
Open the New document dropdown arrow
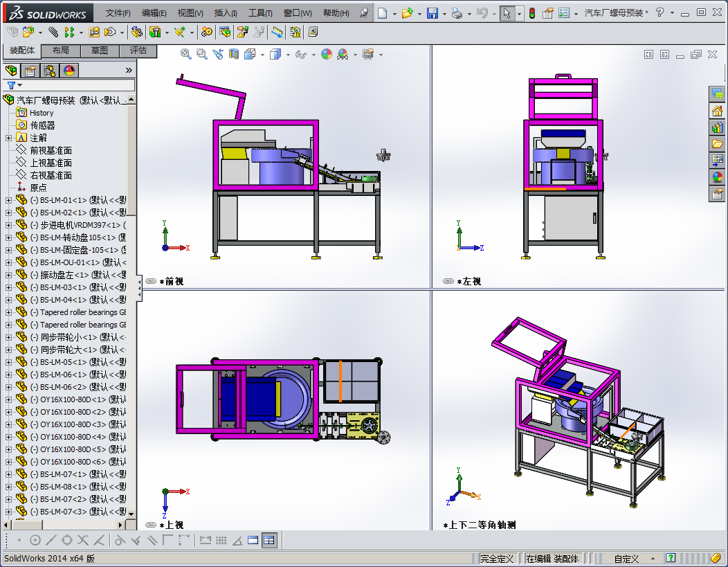pos(394,13)
